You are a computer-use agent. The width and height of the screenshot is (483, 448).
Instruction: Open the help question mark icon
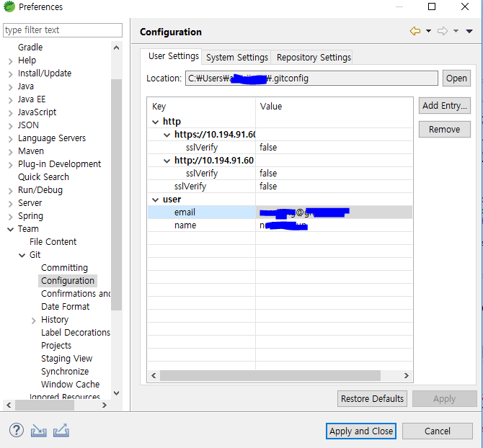[17, 430]
